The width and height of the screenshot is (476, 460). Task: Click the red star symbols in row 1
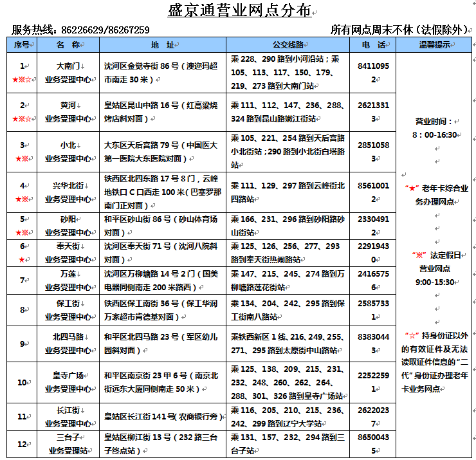coord(22,79)
